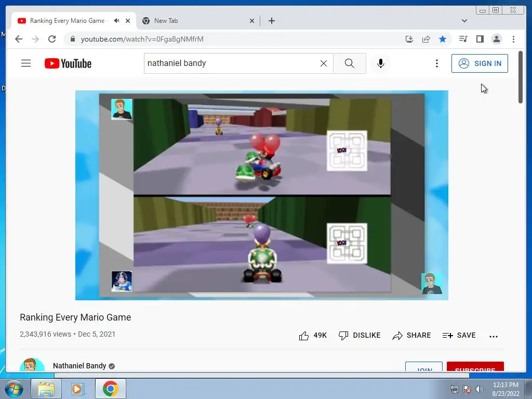
Task: Open YouTube settings three-dot menu
Action: point(436,63)
